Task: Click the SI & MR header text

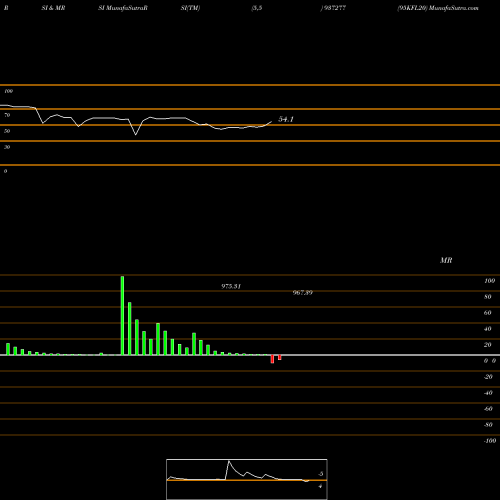Action: (53, 8)
